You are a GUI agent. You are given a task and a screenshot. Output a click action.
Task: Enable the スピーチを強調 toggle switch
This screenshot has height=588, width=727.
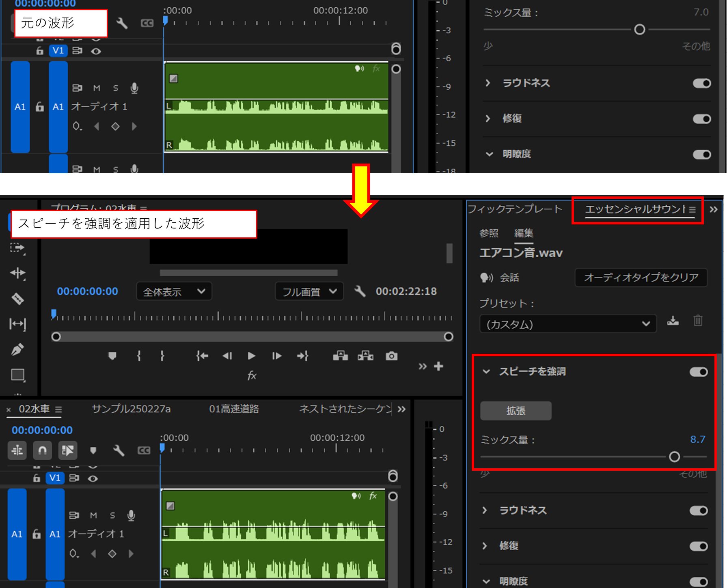click(x=698, y=372)
